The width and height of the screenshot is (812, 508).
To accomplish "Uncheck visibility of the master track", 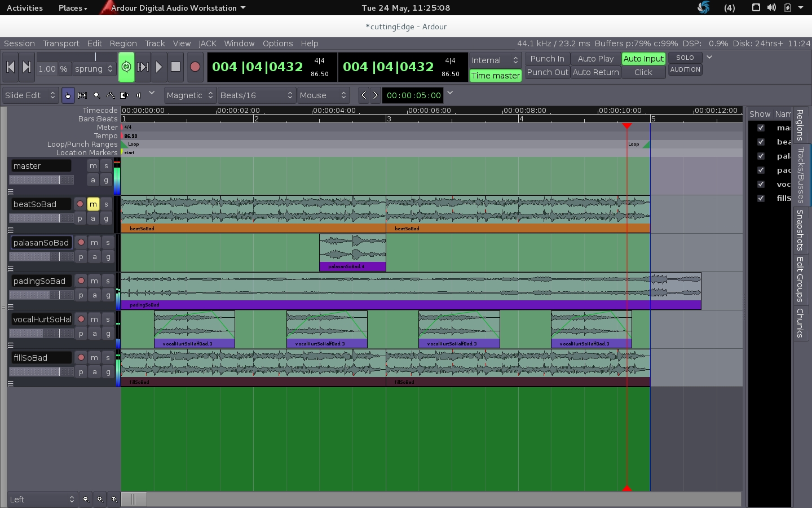I will (x=761, y=128).
